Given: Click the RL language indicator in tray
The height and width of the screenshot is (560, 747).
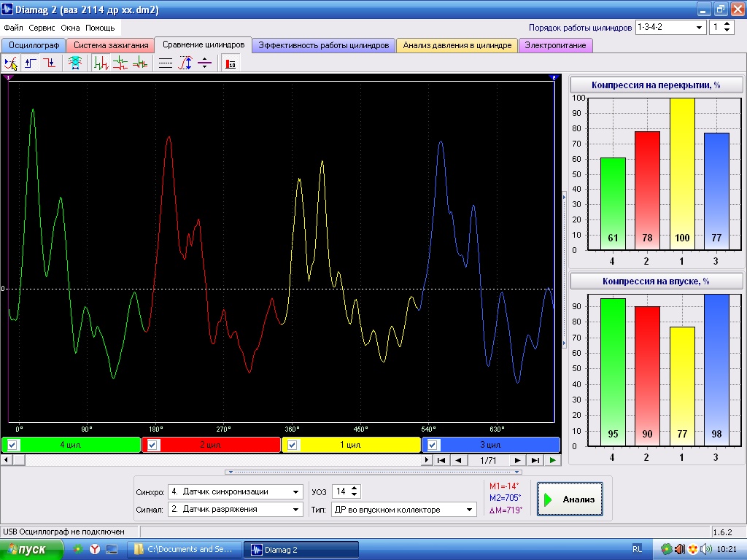Looking at the screenshot, I should pos(637,549).
